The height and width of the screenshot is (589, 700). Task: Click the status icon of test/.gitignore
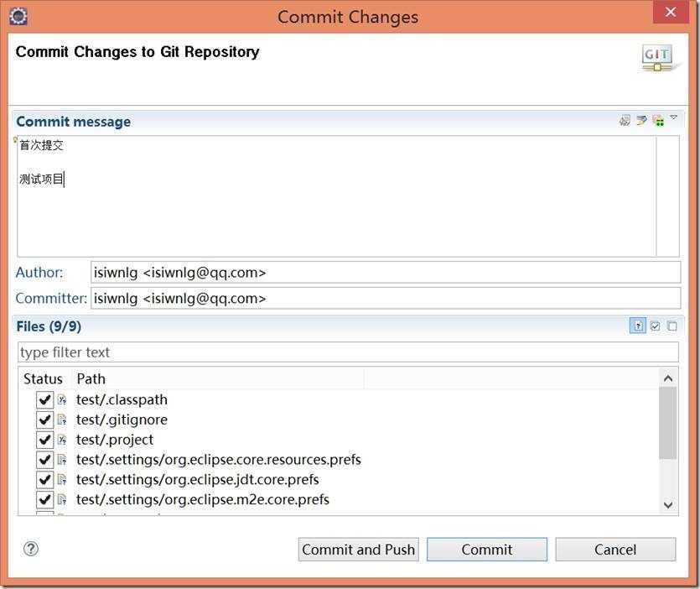coord(62,420)
